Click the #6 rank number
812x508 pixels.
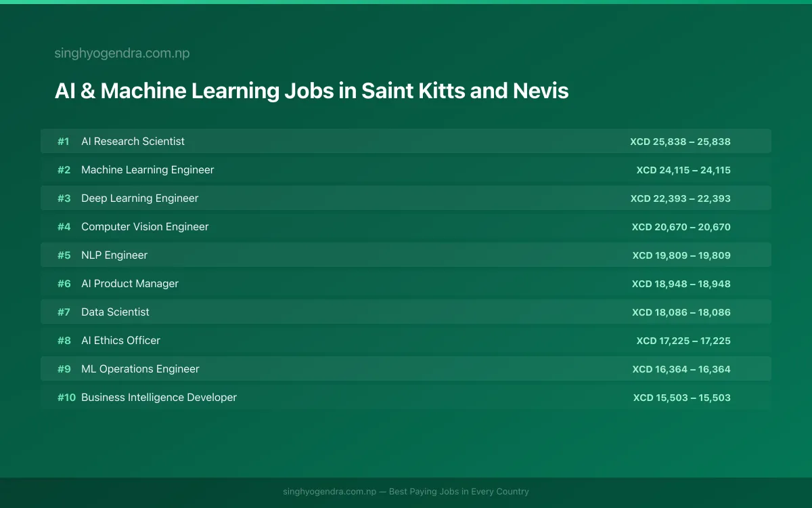(64, 284)
